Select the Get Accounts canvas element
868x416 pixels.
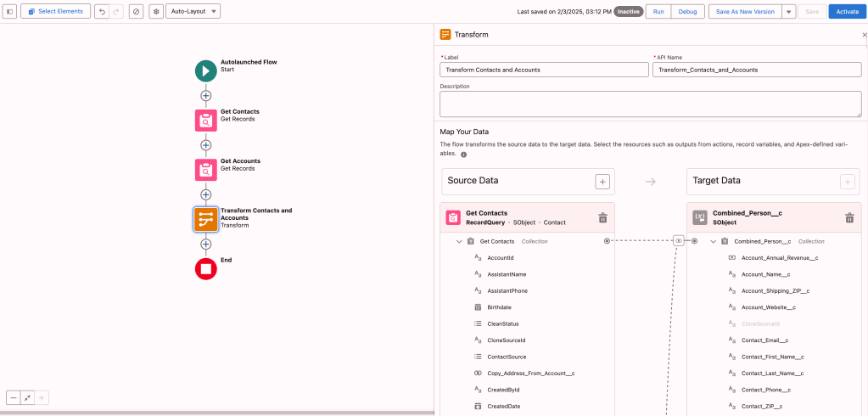point(206,170)
